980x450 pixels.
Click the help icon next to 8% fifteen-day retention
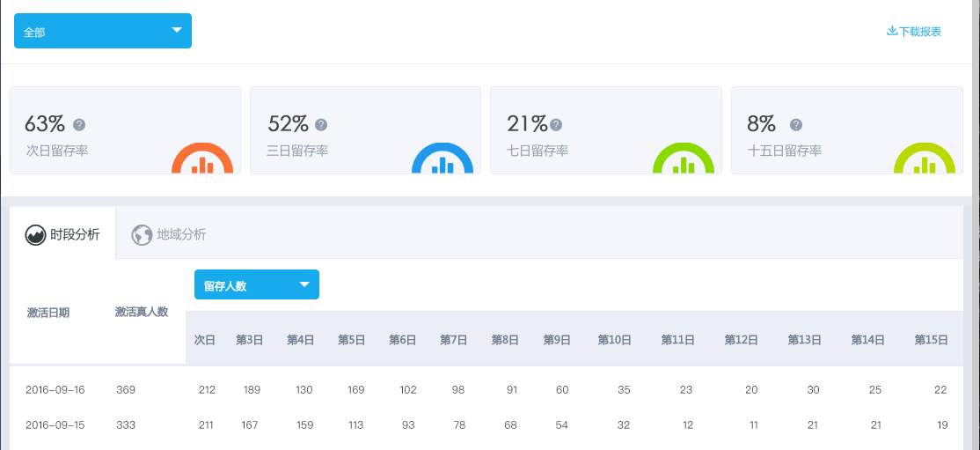[796, 125]
